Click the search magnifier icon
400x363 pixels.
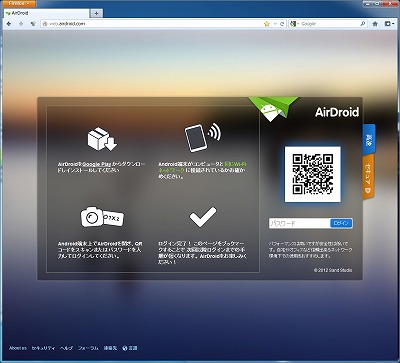(x=363, y=24)
